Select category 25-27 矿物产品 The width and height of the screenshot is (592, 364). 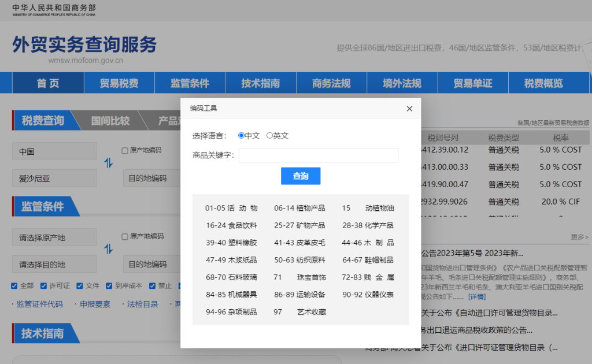tap(299, 225)
